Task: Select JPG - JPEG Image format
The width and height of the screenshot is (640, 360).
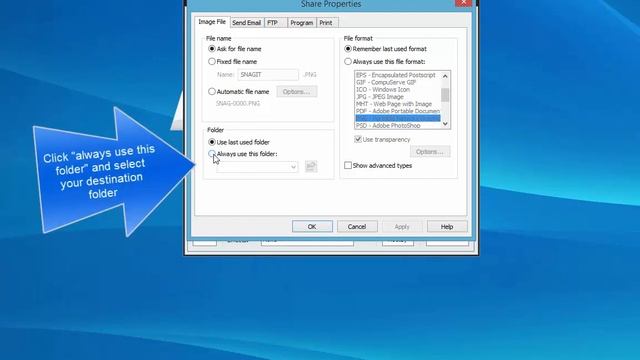Action: [x=380, y=97]
